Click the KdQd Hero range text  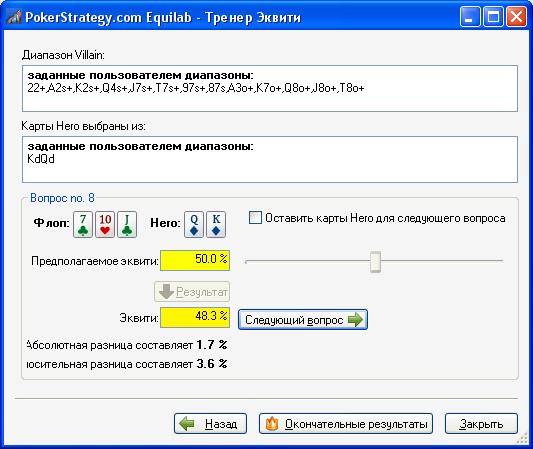[41, 159]
